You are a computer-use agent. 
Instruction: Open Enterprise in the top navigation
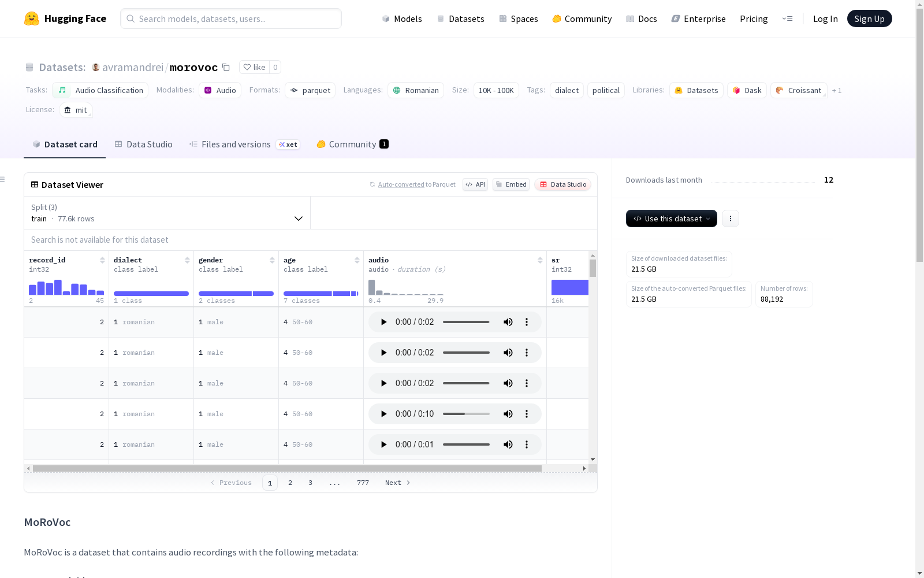tap(698, 18)
